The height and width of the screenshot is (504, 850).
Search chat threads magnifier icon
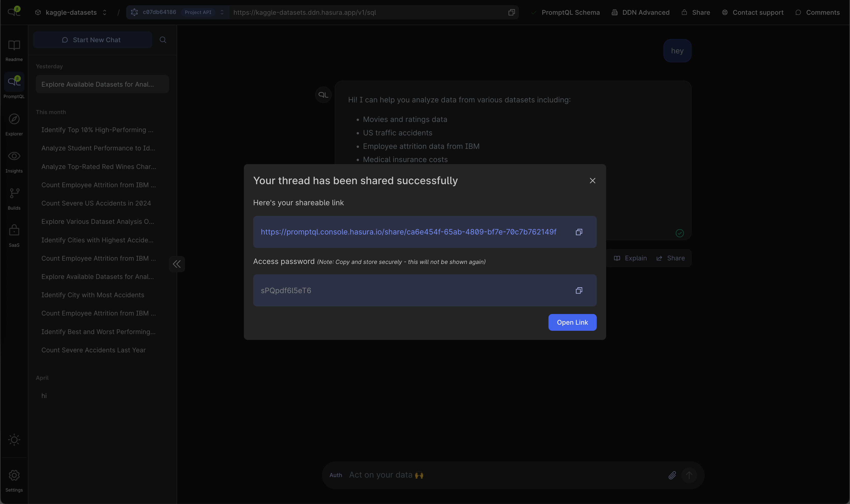pos(163,40)
